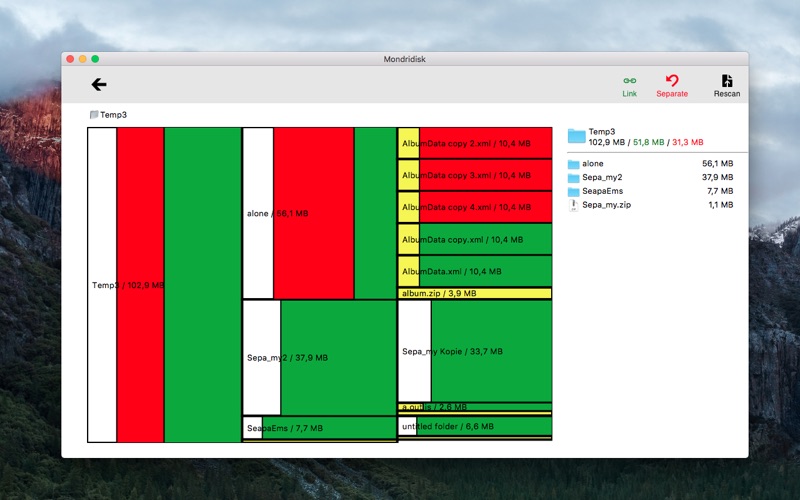Select AlbumData copy 2.xml red block
Viewport: 800px width, 500px height.
tap(474, 143)
